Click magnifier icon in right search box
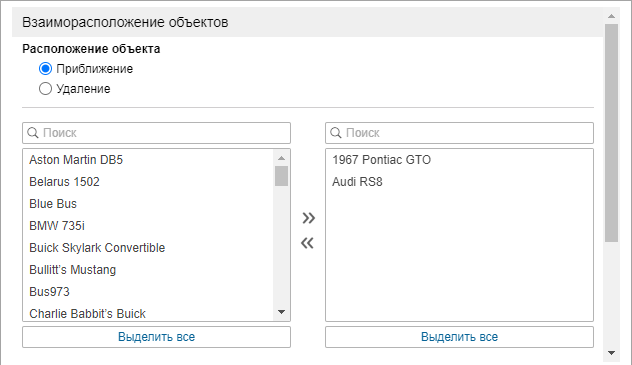Screen dimensions: 632x365 coord(336,133)
